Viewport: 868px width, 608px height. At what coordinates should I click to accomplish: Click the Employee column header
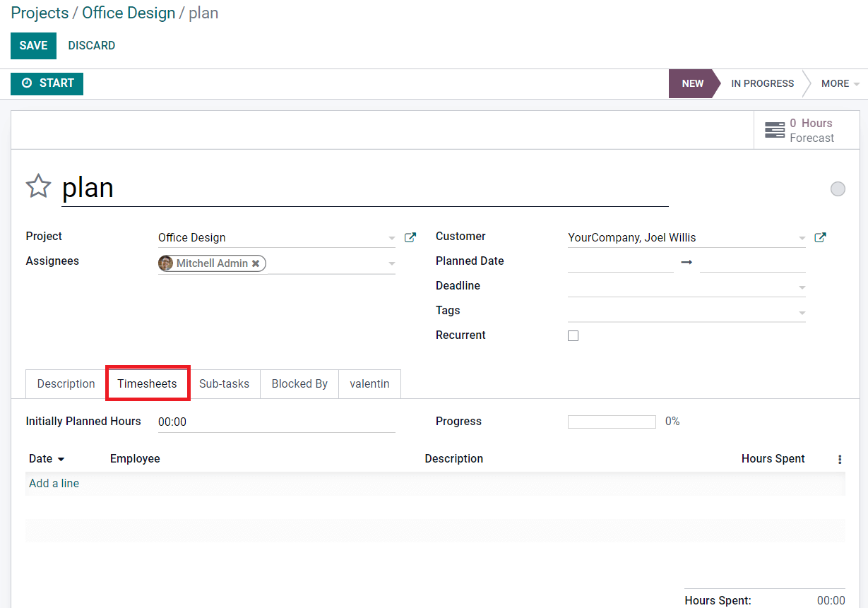[x=135, y=459]
